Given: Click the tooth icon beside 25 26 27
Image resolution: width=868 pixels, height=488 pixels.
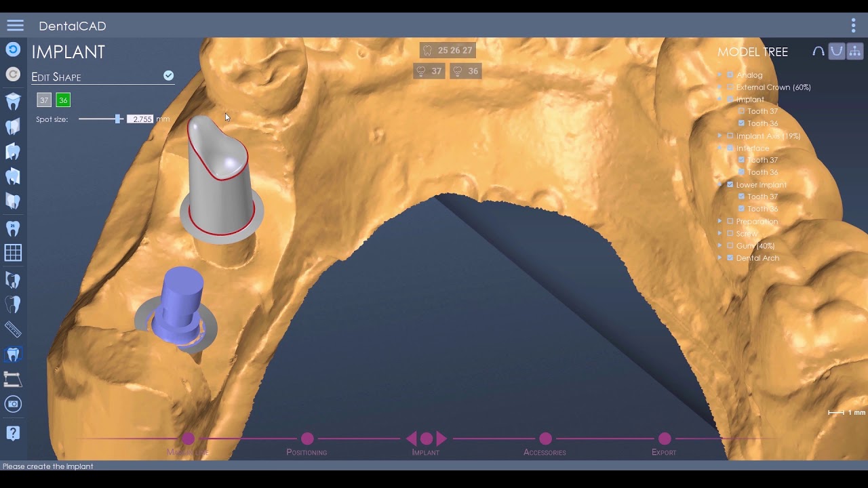Looking at the screenshot, I should pos(427,50).
